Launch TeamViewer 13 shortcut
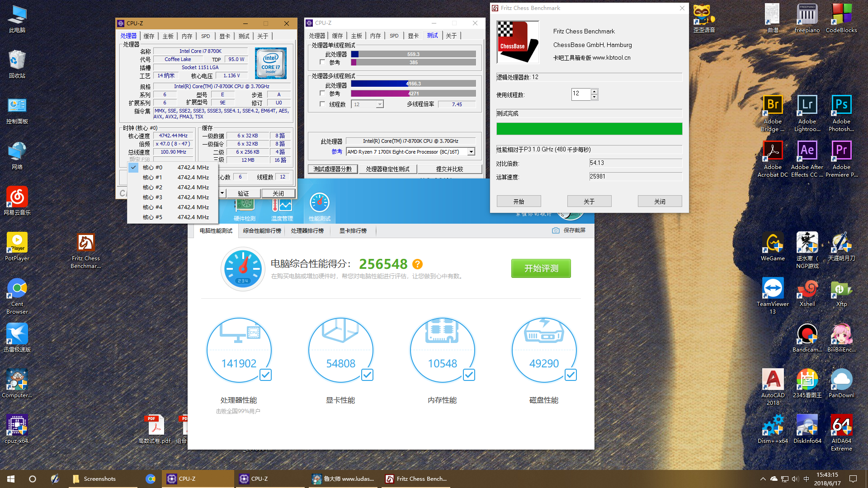This screenshot has height=488, width=868. (773, 296)
